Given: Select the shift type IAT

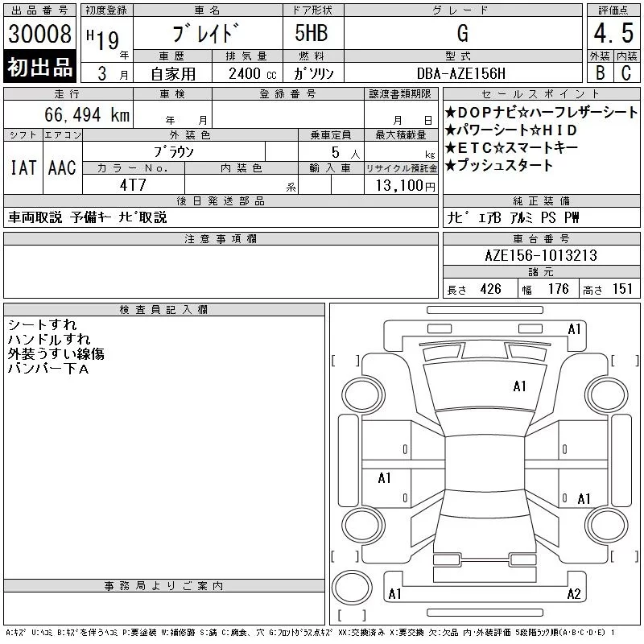Looking at the screenshot, I should coord(23,167).
